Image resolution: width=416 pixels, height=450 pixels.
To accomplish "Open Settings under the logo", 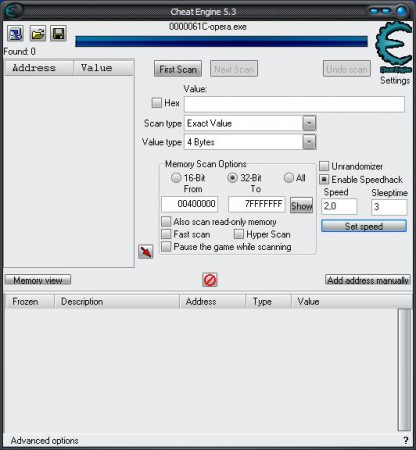I will point(395,80).
